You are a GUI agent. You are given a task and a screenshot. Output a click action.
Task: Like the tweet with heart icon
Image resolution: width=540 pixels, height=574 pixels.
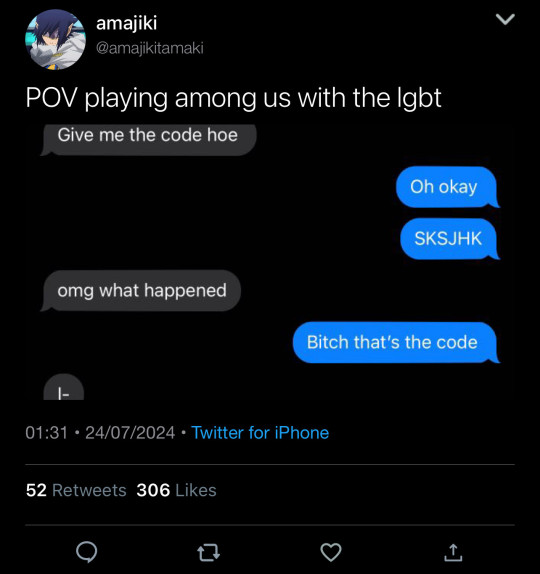coord(331,552)
